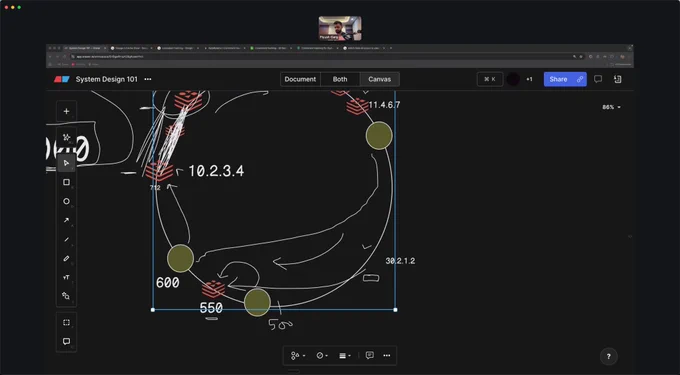
Task: Select the olive circle below 11.4.6.7
Action: point(379,135)
